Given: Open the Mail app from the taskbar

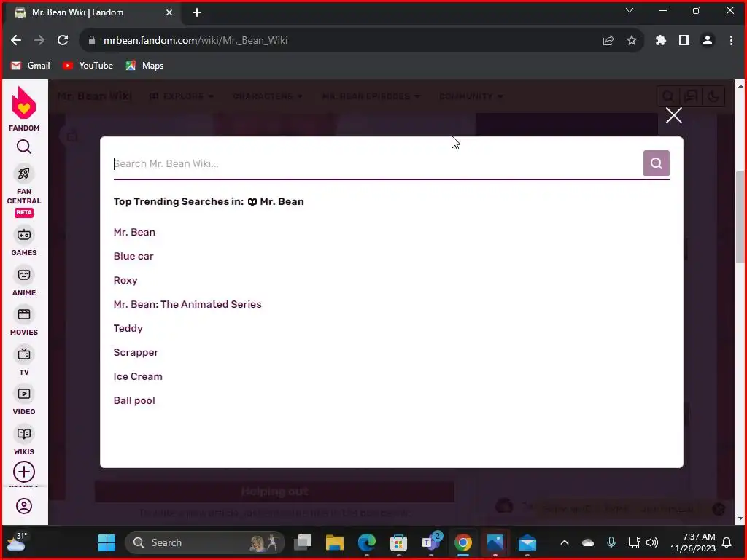Looking at the screenshot, I should click(527, 542).
